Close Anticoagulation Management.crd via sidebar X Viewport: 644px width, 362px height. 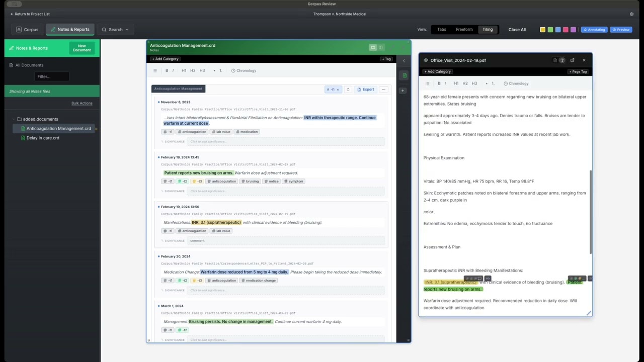click(x=96, y=129)
